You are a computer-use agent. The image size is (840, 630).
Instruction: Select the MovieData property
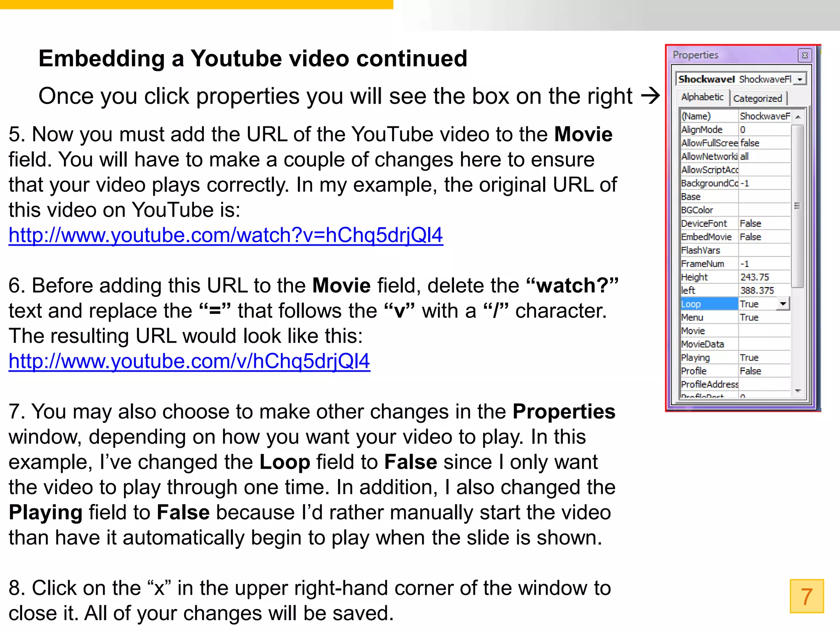709,344
